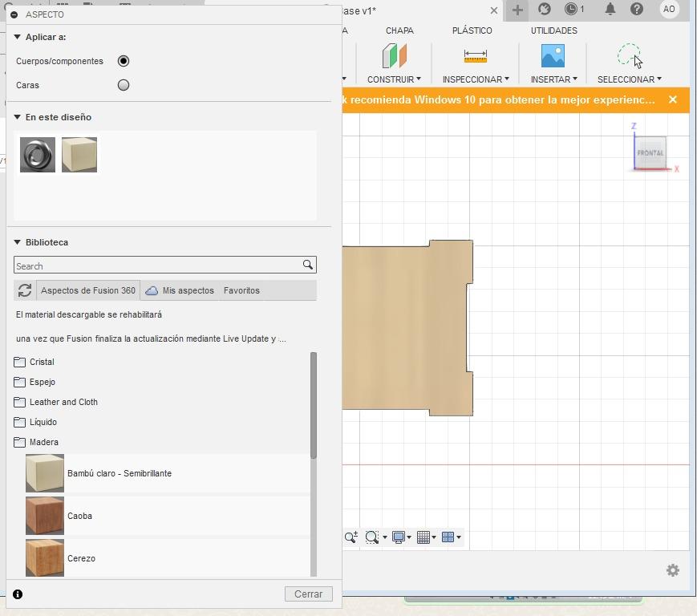
Task: Select the Caoba wood material swatch
Action: coord(45,516)
